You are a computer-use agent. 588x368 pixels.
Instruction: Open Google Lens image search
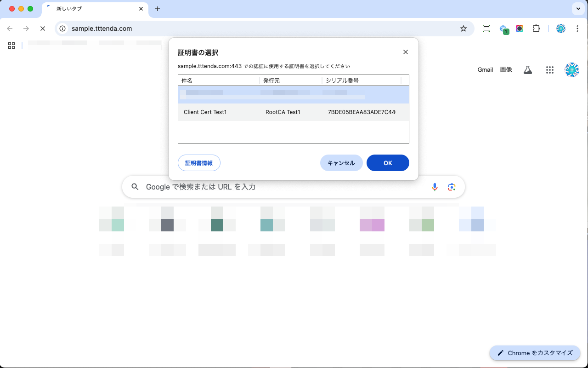(452, 187)
